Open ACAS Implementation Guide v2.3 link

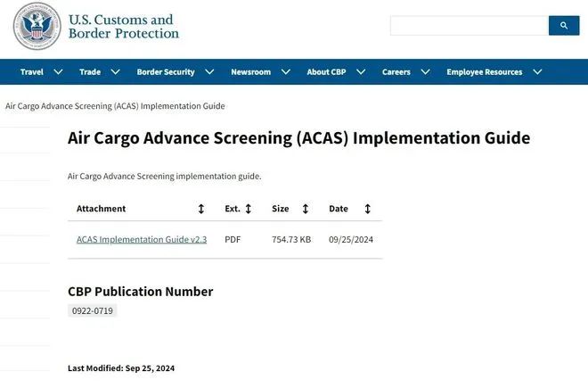(142, 240)
